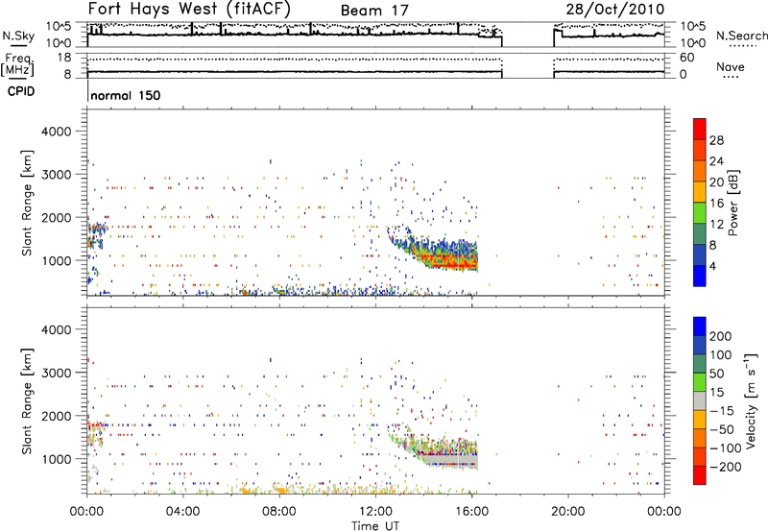Click the Nave axis '60' tick label
The image size is (768, 532).
[x=686, y=58]
